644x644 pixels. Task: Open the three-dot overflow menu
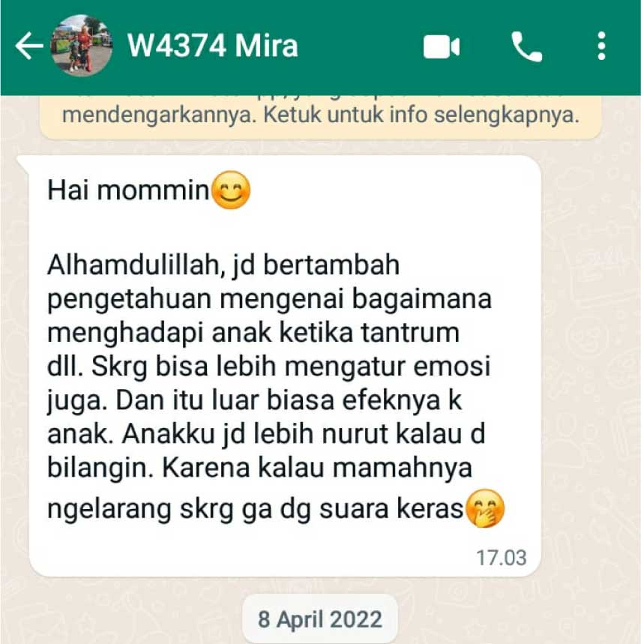[x=601, y=46]
